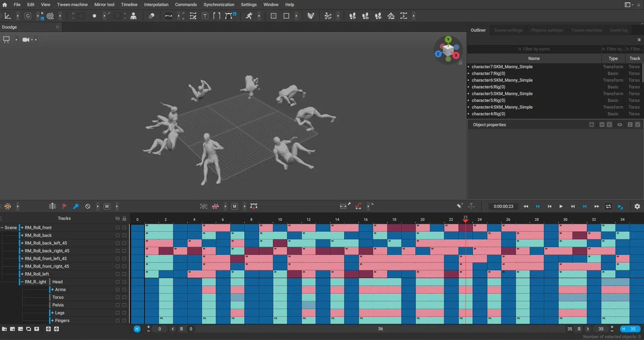
Task: Click the sparkle wand icon next to the timecode
Action: [459, 206]
